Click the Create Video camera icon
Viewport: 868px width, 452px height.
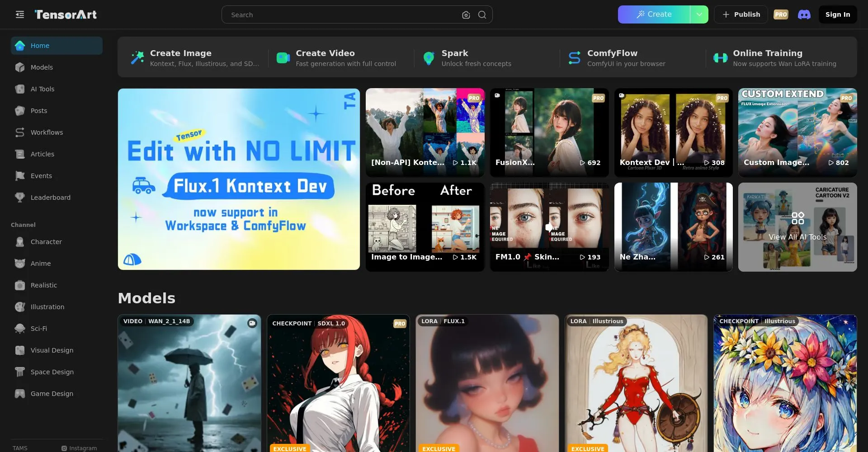pos(283,57)
